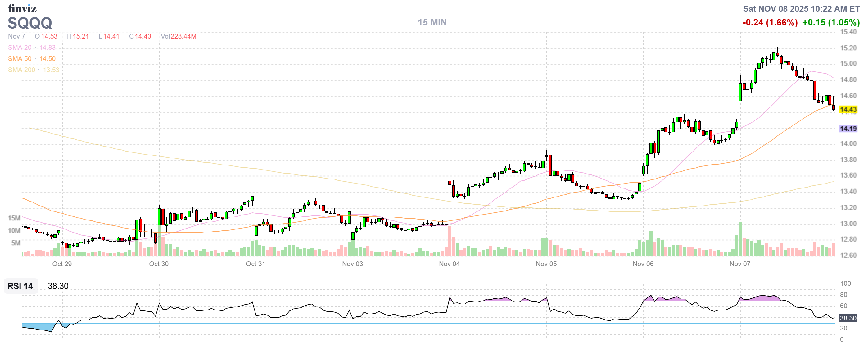Click the 15.40 price axis label

848,32
